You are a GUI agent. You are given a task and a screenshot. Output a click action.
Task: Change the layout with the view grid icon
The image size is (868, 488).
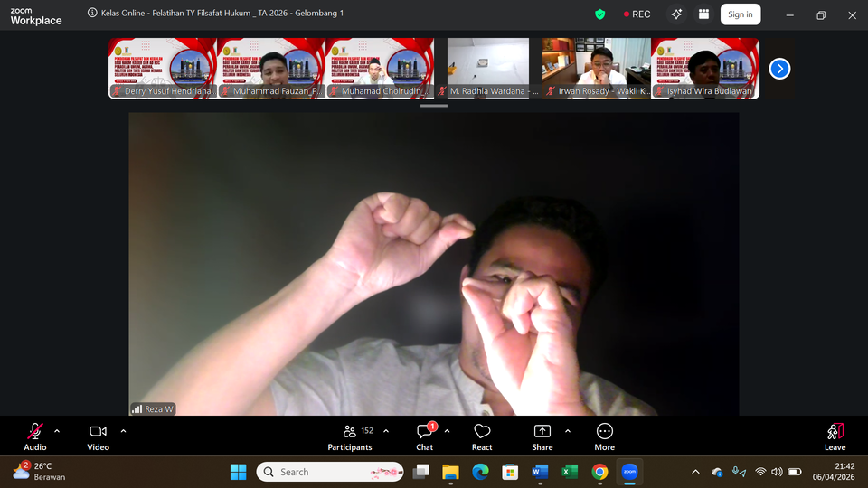703,14
